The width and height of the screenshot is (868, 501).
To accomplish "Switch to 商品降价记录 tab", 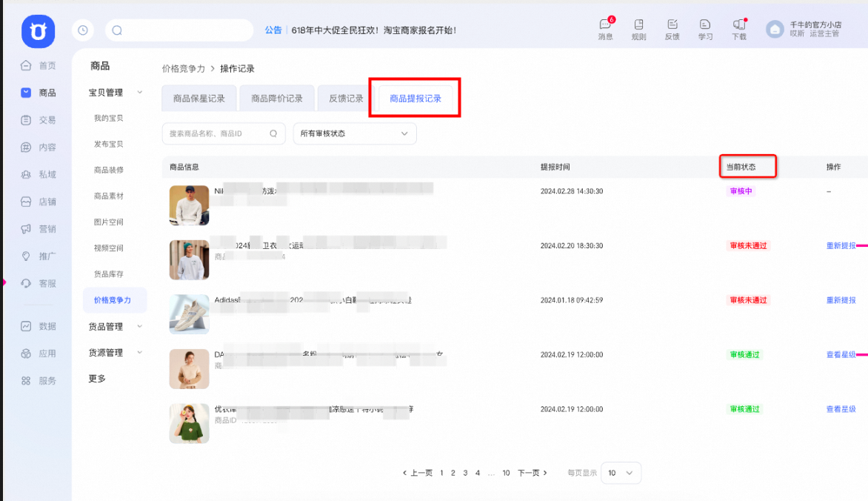I will [x=277, y=99].
